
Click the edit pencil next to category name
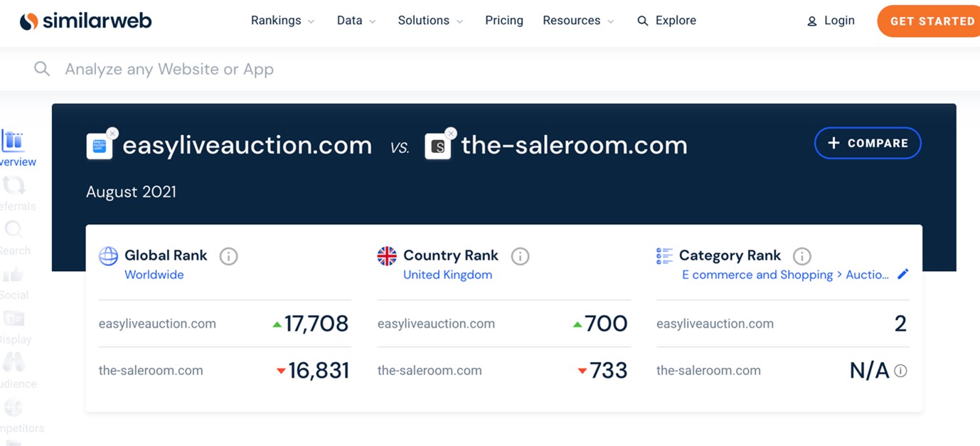903,274
